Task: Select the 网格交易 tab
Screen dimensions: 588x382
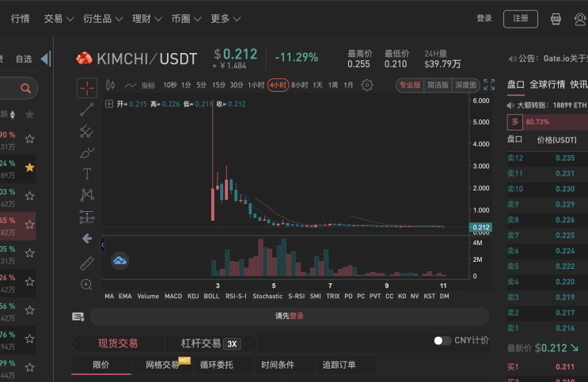Action: (162, 365)
